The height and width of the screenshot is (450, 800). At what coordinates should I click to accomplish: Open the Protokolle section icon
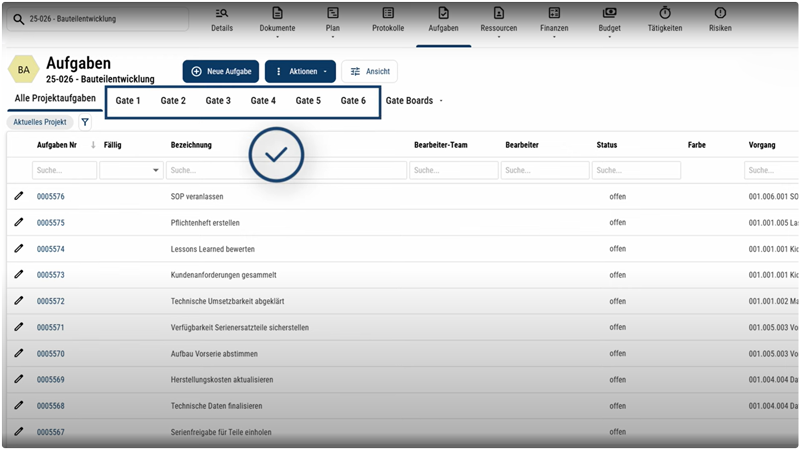point(388,13)
